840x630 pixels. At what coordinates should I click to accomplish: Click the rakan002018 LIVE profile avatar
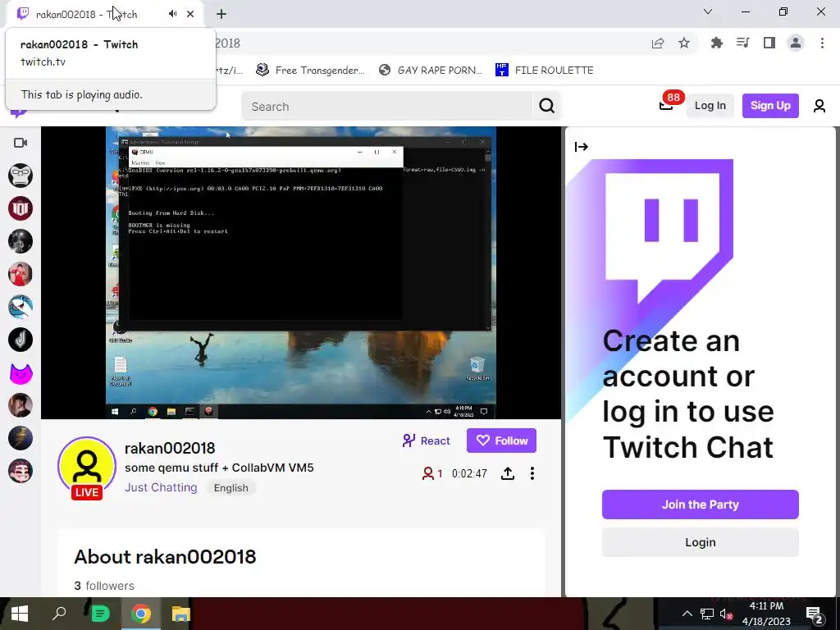point(87,467)
